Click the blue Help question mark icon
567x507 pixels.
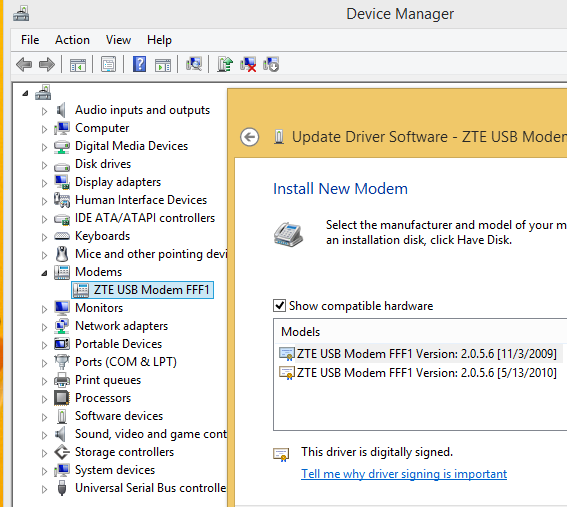click(x=139, y=64)
